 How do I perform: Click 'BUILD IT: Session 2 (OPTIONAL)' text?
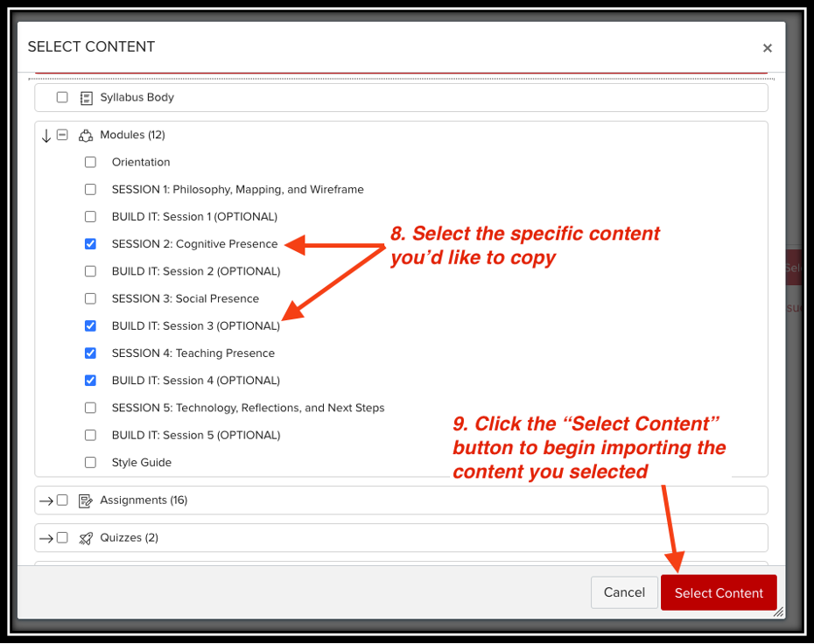(x=196, y=271)
